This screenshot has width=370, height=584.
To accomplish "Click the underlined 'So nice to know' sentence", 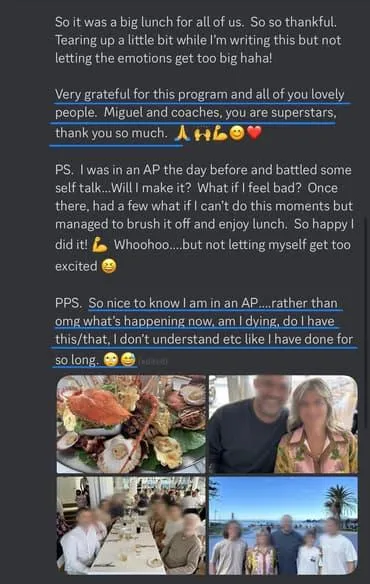I will coord(204,331).
